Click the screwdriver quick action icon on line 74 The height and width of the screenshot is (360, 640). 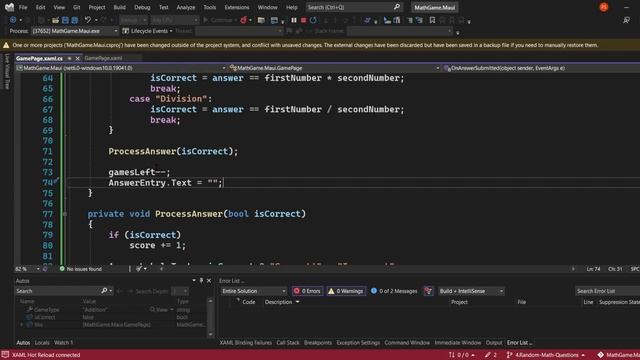(56, 180)
